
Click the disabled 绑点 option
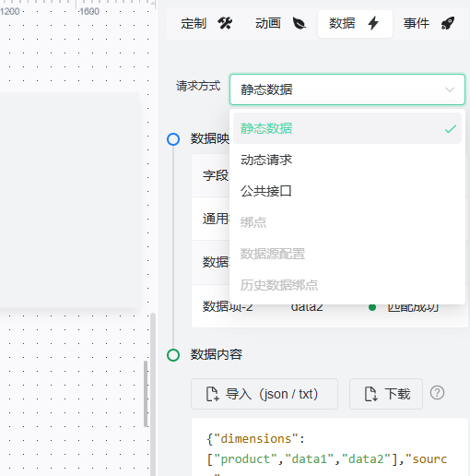(x=347, y=222)
